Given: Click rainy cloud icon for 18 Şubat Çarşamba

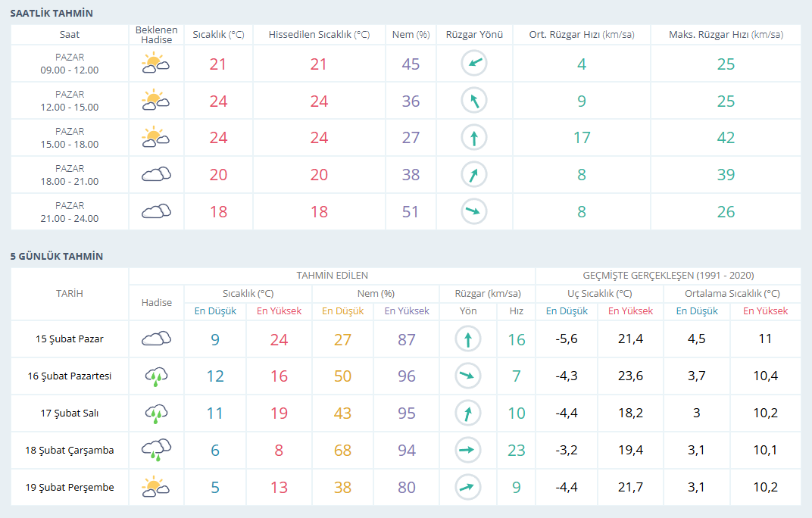Looking at the screenshot, I should coord(156,450).
